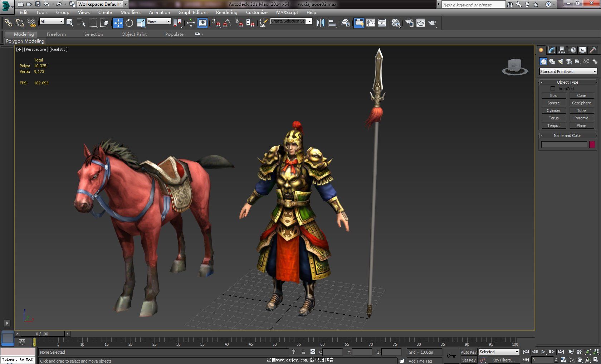The height and width of the screenshot is (364, 601).
Task: Open Select by Name dialog
Action: click(x=81, y=23)
